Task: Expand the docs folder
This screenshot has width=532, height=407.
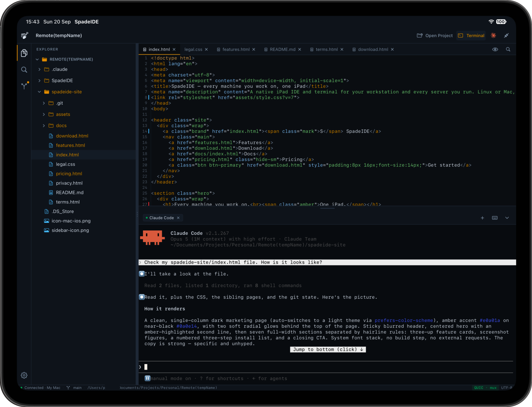Action: point(44,125)
